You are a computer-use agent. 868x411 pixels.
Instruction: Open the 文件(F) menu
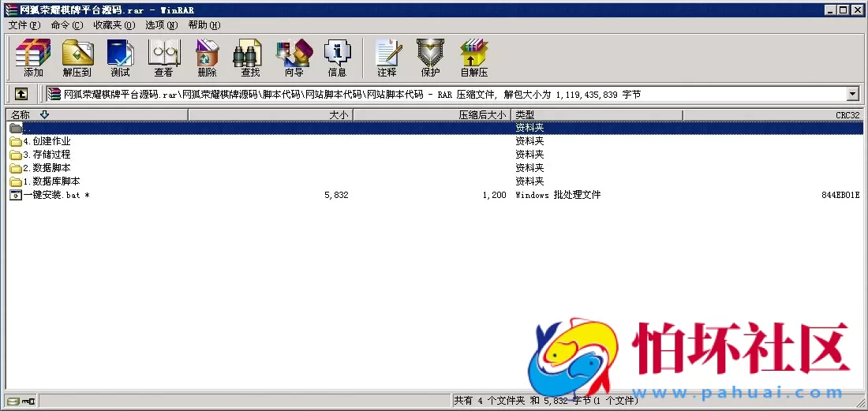(x=24, y=25)
